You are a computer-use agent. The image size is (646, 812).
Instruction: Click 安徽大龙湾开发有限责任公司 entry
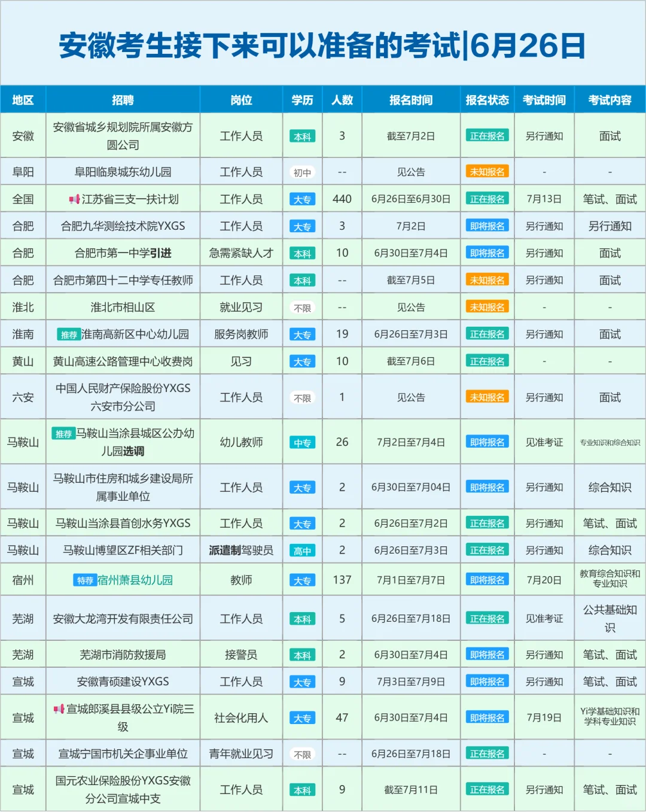tap(123, 619)
